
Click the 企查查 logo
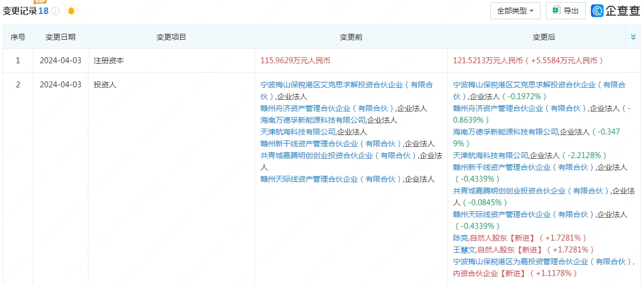(x=615, y=11)
